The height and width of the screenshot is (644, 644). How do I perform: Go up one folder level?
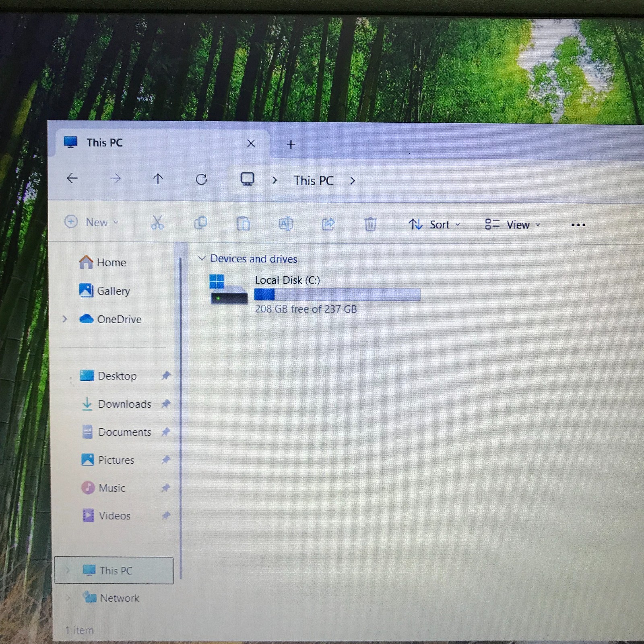(x=158, y=179)
